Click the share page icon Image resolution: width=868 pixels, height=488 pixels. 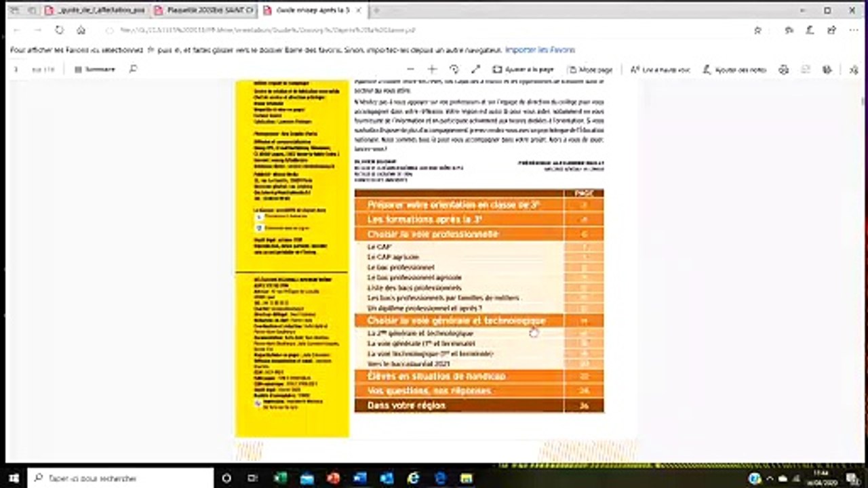(831, 30)
